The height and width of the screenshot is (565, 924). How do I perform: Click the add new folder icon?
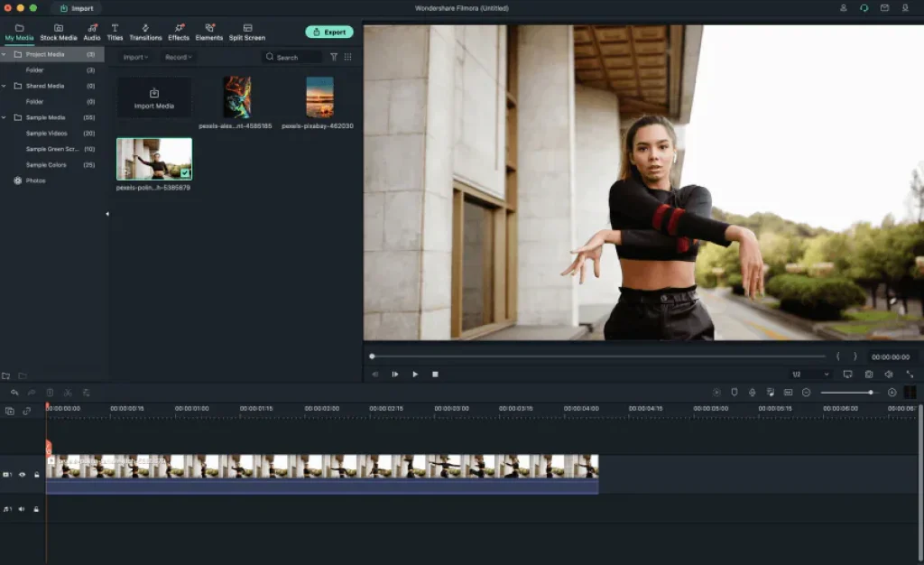[x=6, y=375]
